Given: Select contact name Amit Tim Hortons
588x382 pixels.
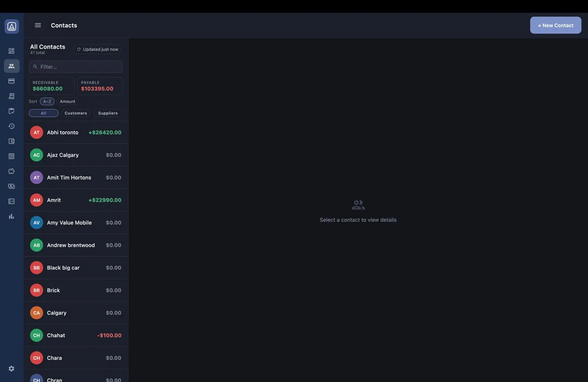Looking at the screenshot, I should pos(69,177).
